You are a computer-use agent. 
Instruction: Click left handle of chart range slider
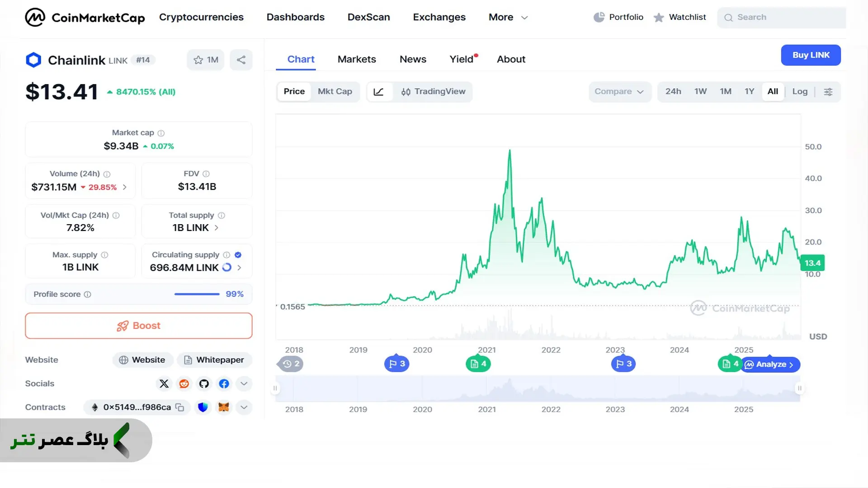(x=275, y=388)
